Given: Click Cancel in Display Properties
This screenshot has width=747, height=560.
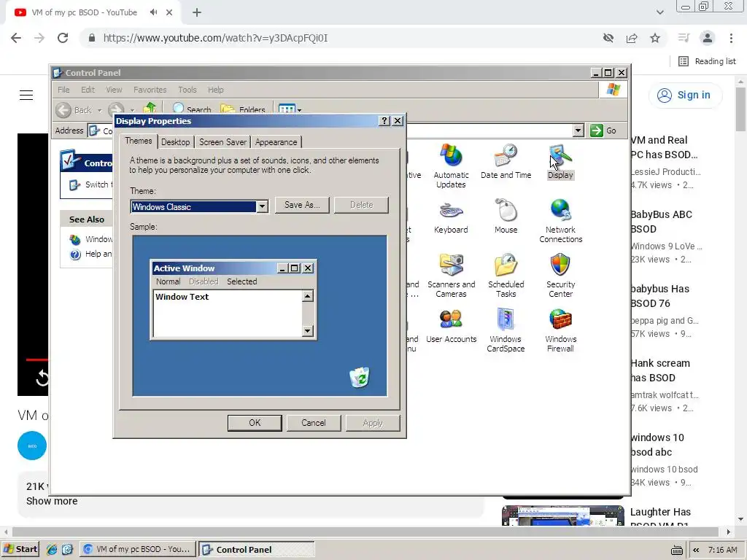Looking at the screenshot, I should coord(314,423).
